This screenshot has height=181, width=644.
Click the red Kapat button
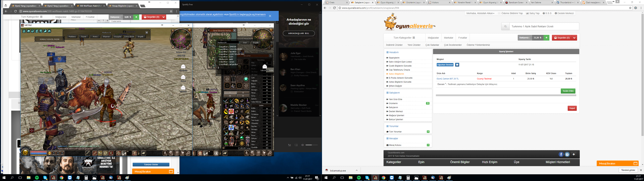point(572,108)
